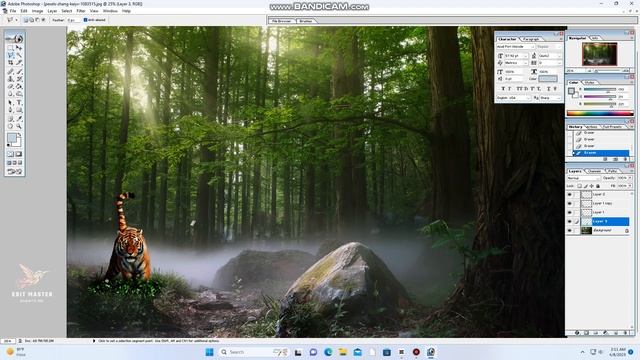
Task: Click the Underline style button
Action: (549, 89)
